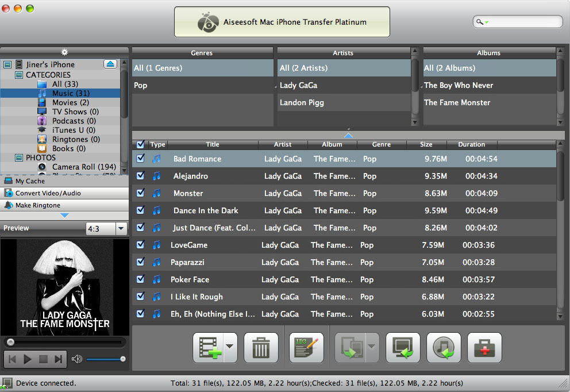Filter by The Fame Monster album
This screenshot has width=570, height=392.
click(x=490, y=102)
